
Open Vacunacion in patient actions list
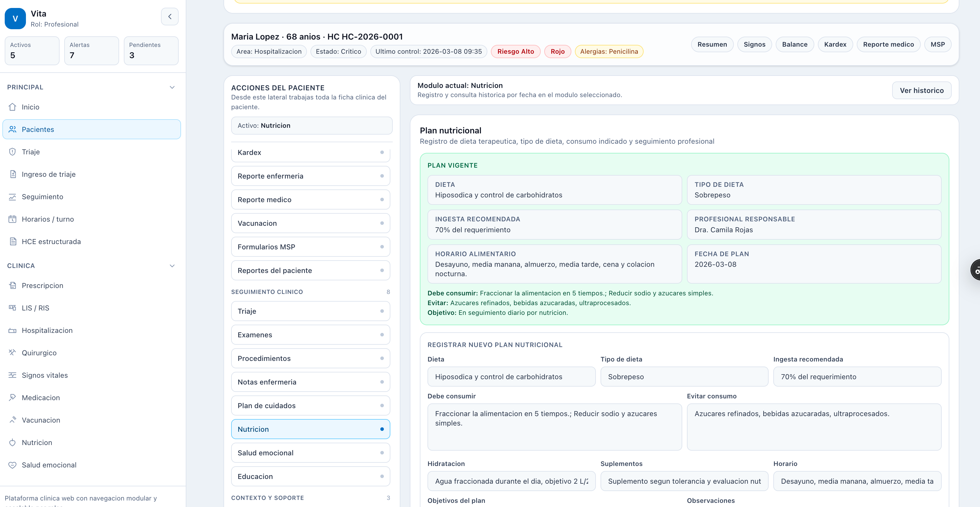click(x=310, y=223)
